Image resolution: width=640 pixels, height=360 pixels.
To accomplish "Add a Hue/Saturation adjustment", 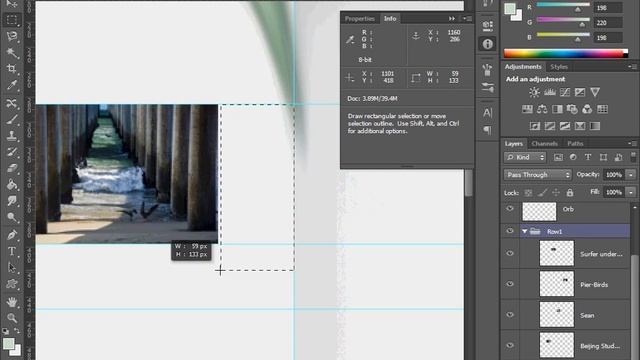I will pyautogui.click(x=527, y=109).
